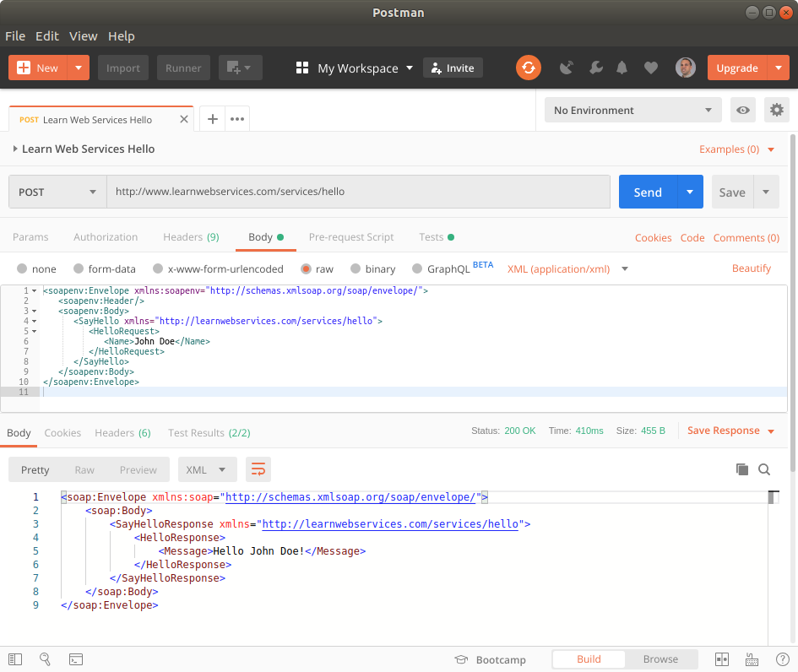798x672 pixels.
Task: Open the user profile avatar
Action: coord(686,68)
